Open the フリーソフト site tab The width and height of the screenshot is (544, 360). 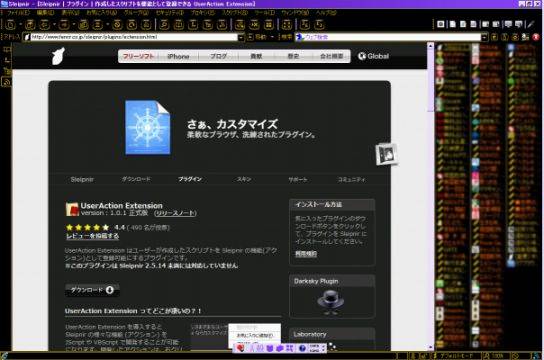pos(138,56)
